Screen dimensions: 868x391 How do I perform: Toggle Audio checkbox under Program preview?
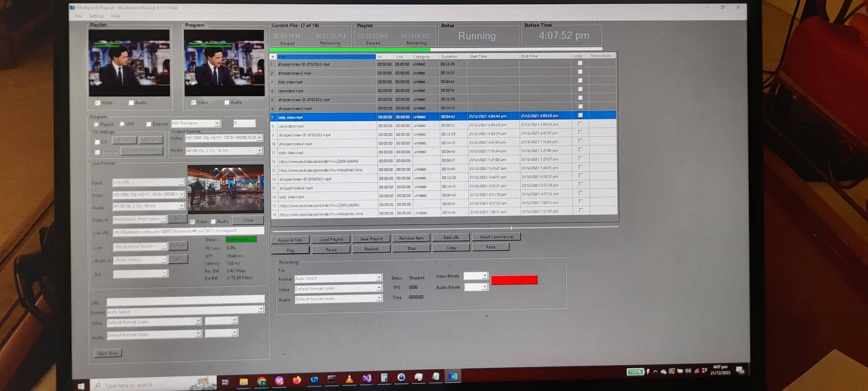tap(227, 102)
